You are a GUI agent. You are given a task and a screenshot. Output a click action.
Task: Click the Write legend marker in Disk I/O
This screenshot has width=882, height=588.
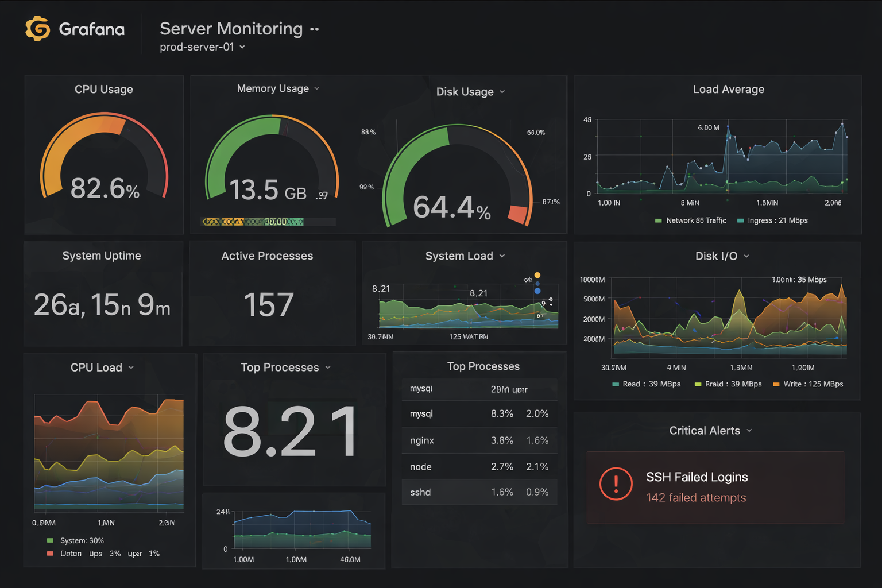(x=777, y=384)
